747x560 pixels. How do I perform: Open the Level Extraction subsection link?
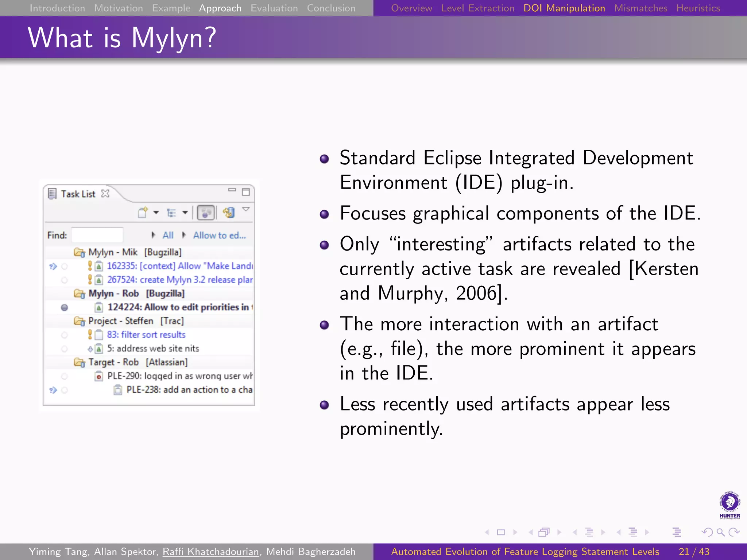477,8
